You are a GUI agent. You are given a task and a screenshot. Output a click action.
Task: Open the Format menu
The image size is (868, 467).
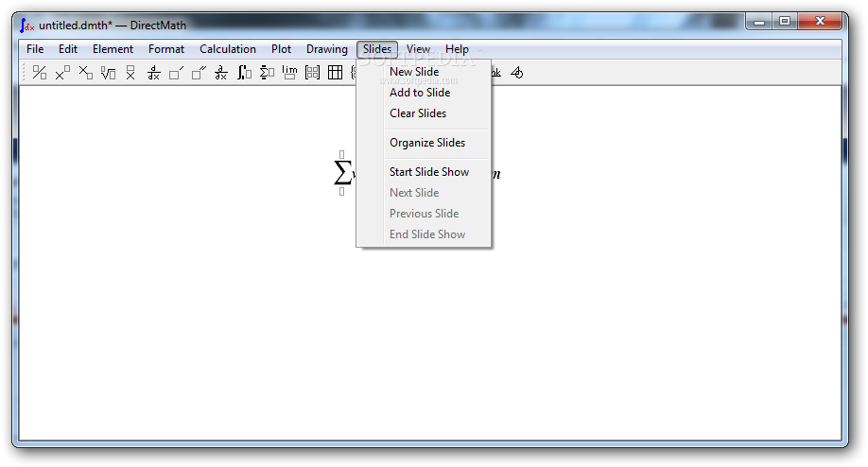pyautogui.click(x=166, y=49)
